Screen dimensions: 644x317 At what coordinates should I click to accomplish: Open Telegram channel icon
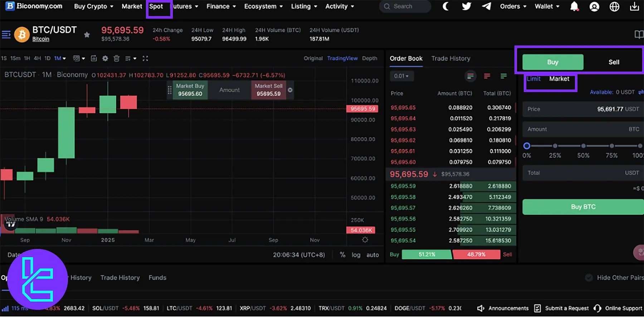pyautogui.click(x=486, y=6)
